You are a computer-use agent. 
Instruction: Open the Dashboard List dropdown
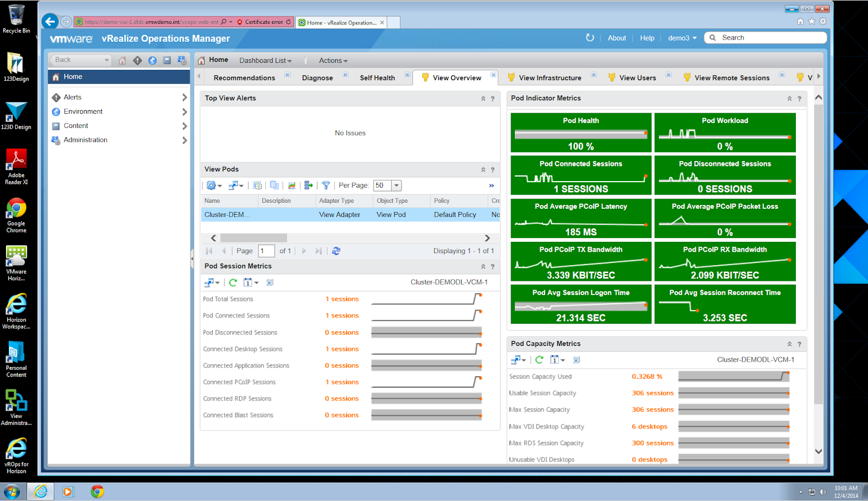pos(265,61)
